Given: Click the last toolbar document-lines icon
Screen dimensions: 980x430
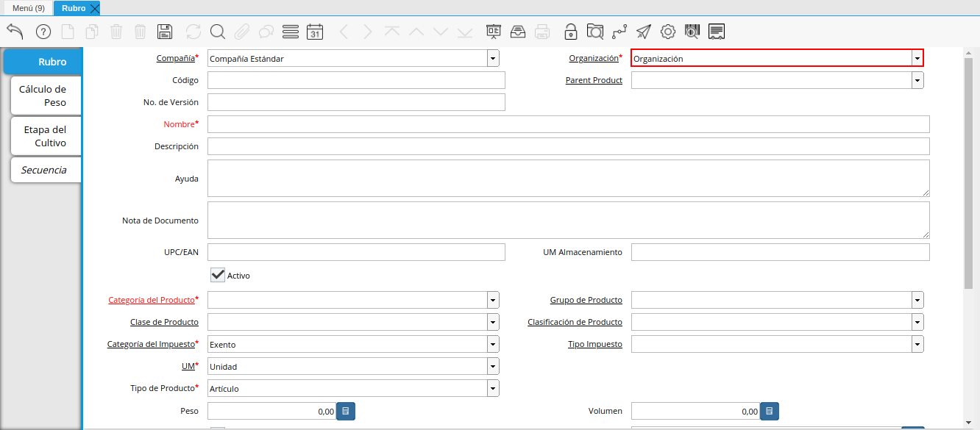Looking at the screenshot, I should pos(717,32).
